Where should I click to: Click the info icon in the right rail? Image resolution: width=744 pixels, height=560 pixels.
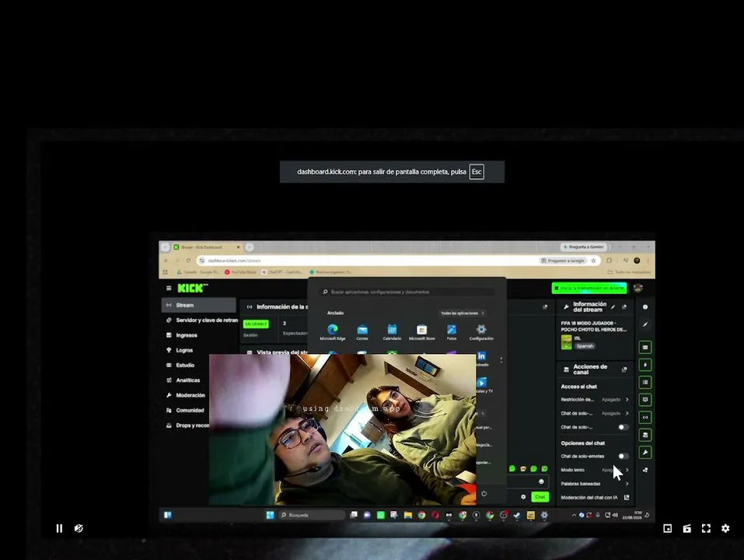click(645, 307)
